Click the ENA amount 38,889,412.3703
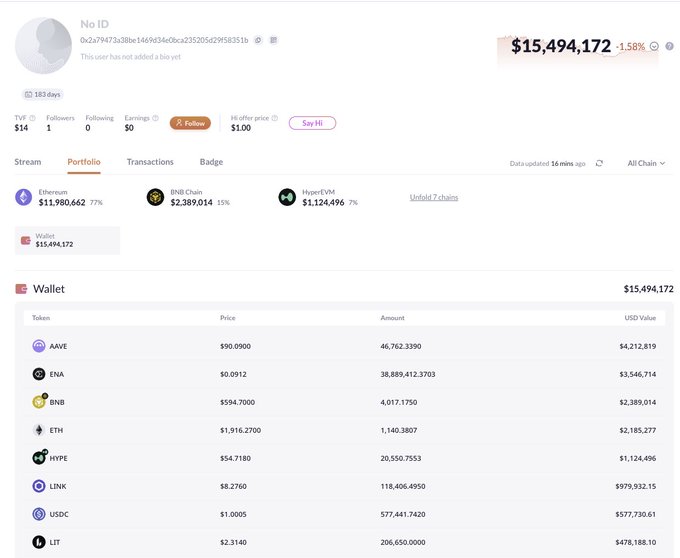Screen dimensions: 680x558 (408, 374)
